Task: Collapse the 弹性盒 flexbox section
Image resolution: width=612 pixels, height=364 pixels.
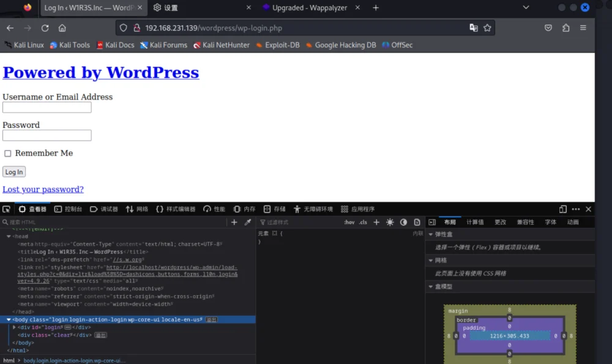Action: point(431,234)
